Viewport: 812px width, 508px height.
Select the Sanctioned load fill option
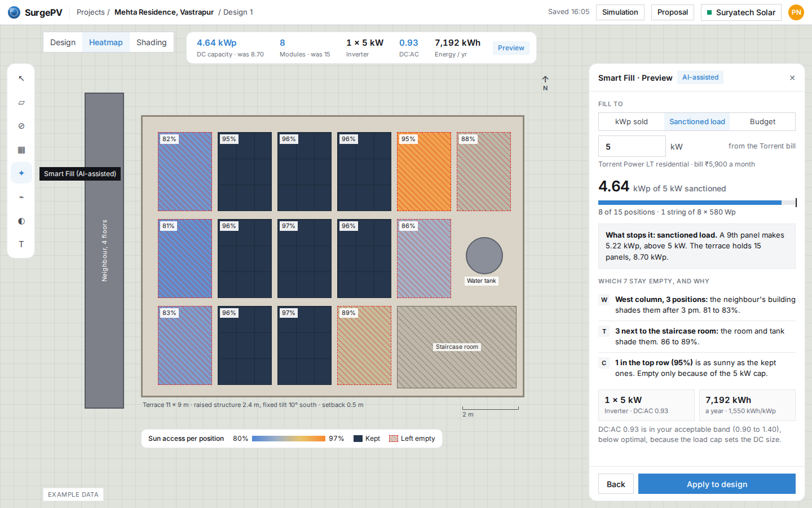tap(697, 121)
